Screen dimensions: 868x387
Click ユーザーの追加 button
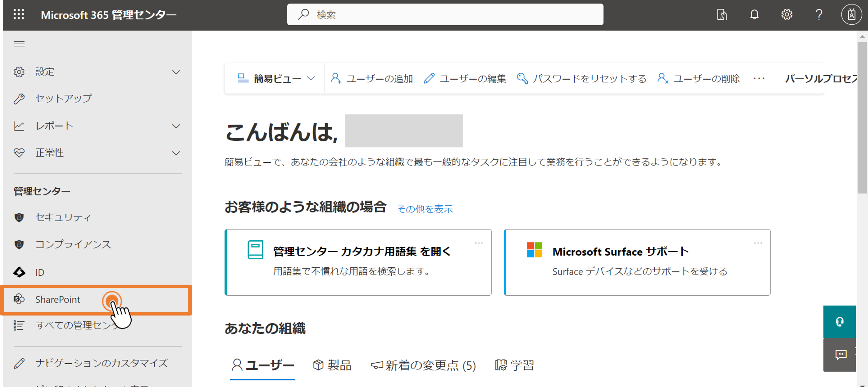(x=372, y=78)
